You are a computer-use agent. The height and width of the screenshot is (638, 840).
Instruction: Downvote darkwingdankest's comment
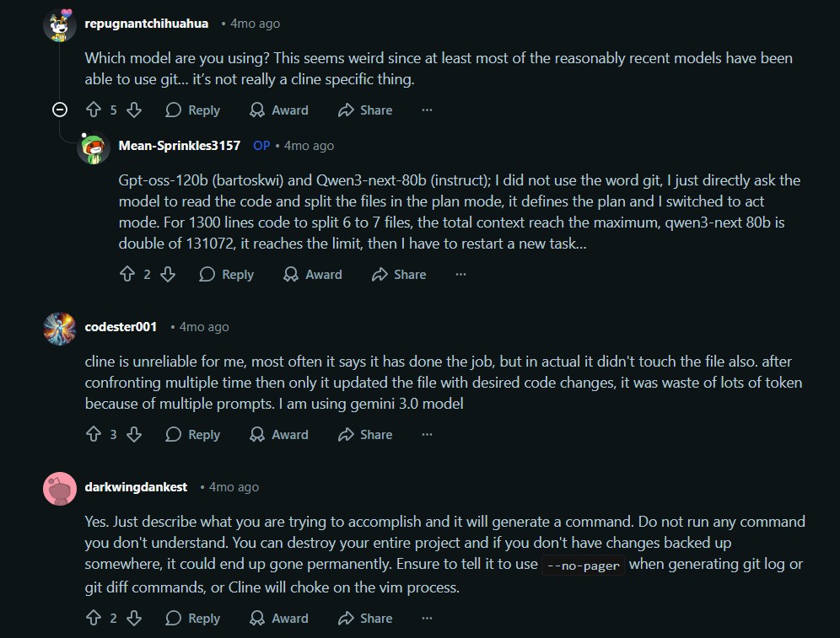coord(133,619)
